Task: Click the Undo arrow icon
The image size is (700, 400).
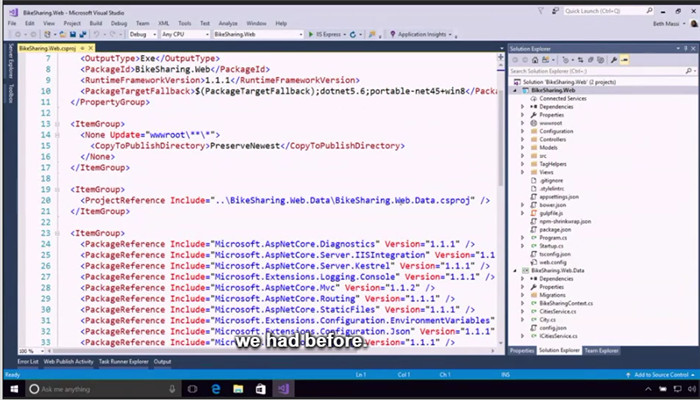Action: coord(96,34)
